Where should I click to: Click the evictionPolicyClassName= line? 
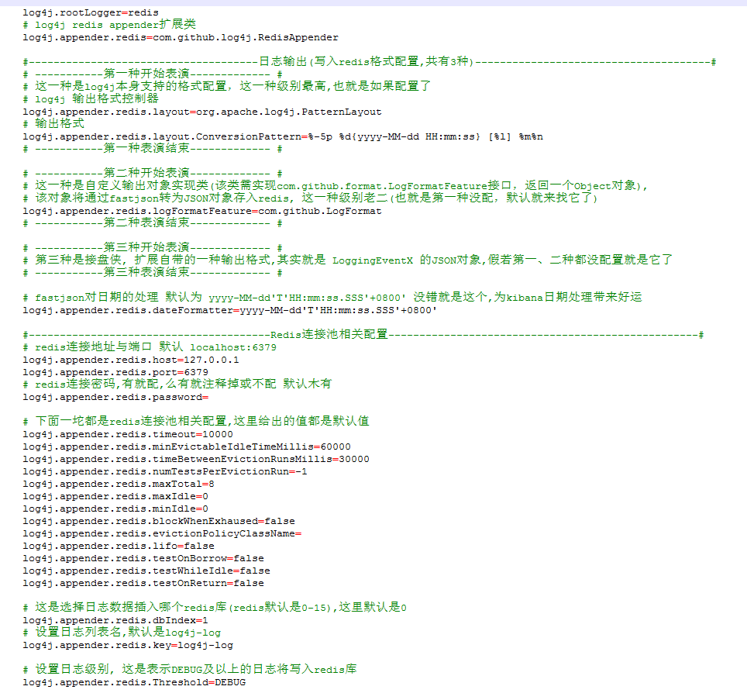point(162,533)
